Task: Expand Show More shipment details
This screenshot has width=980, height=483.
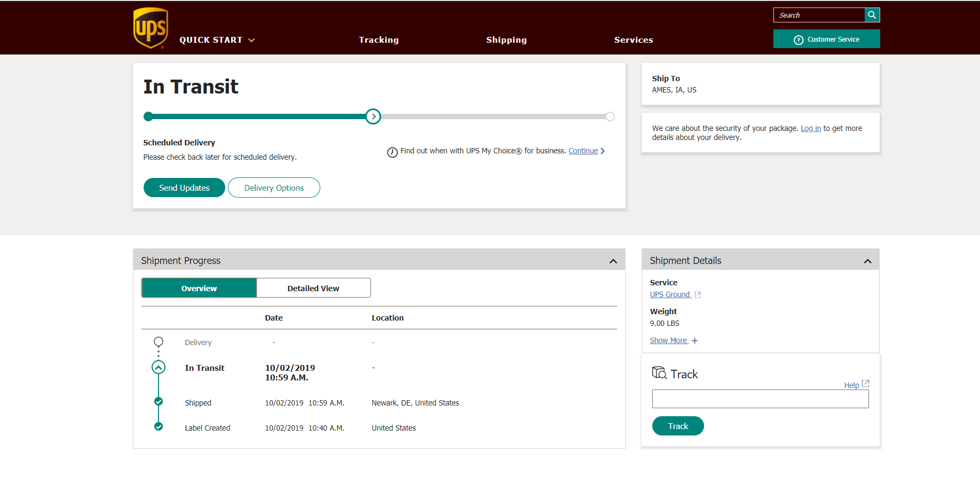Action: coord(673,341)
